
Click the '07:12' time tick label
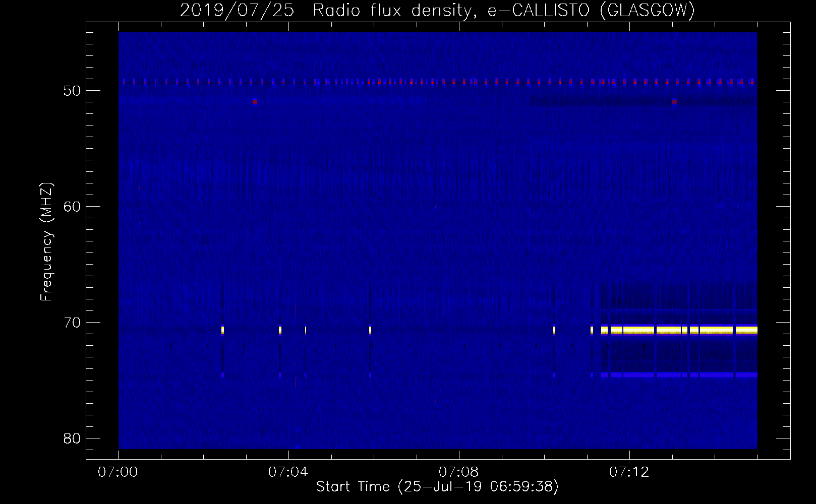tap(629, 472)
